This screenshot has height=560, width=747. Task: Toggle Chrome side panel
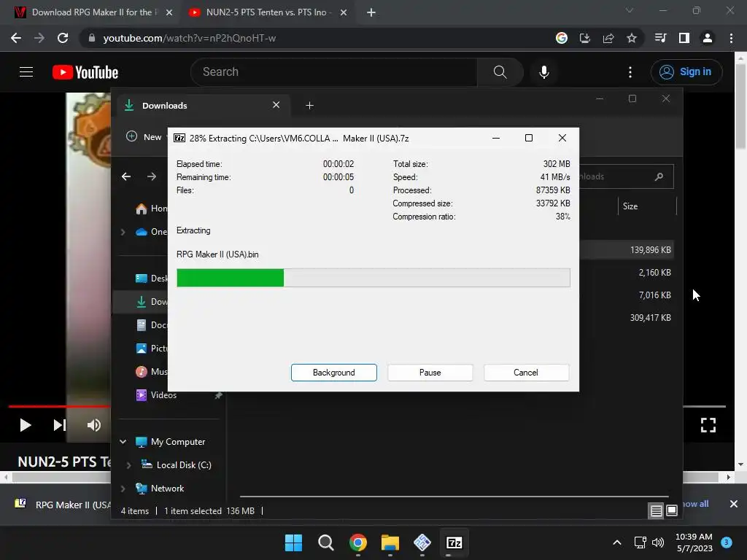tap(684, 38)
